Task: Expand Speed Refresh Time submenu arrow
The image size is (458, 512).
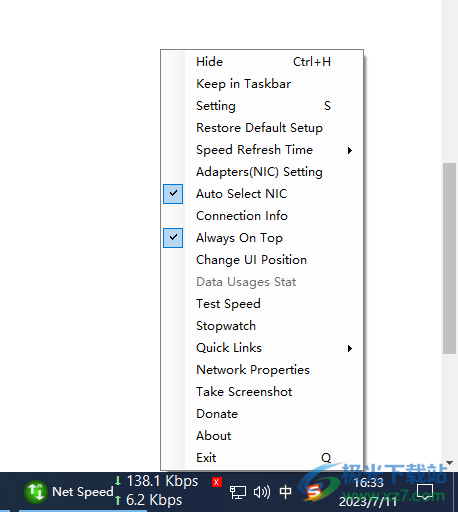Action: coord(350,150)
